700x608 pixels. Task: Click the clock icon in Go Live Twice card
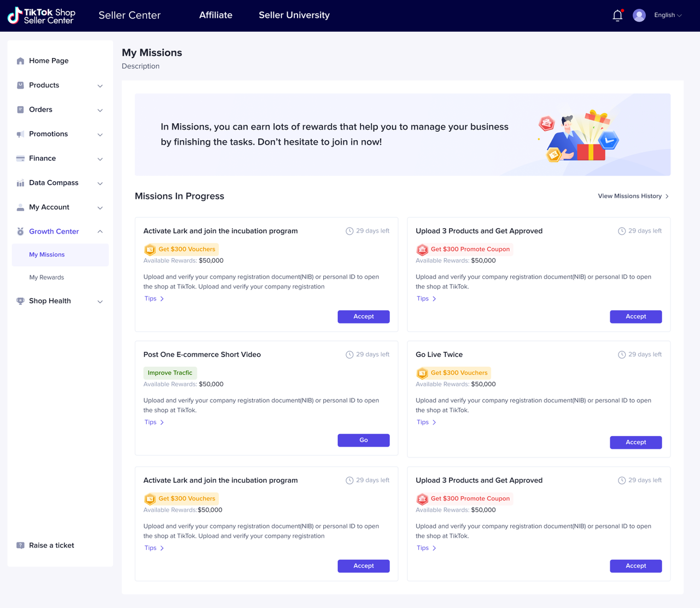(622, 355)
